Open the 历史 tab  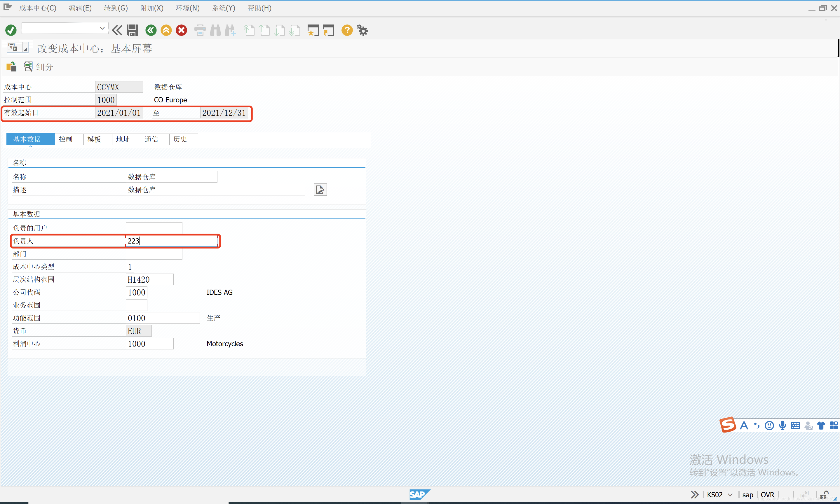pos(180,139)
